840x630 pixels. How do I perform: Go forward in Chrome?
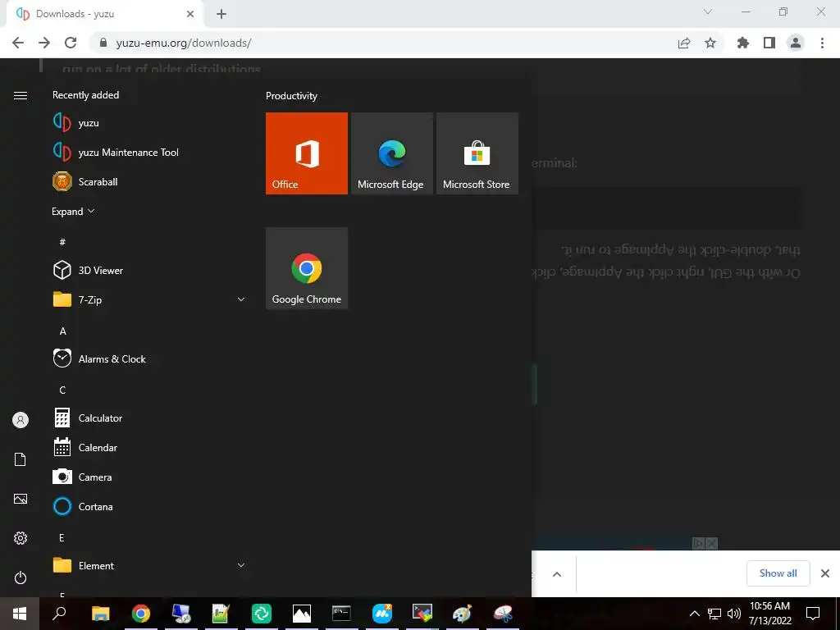click(44, 43)
